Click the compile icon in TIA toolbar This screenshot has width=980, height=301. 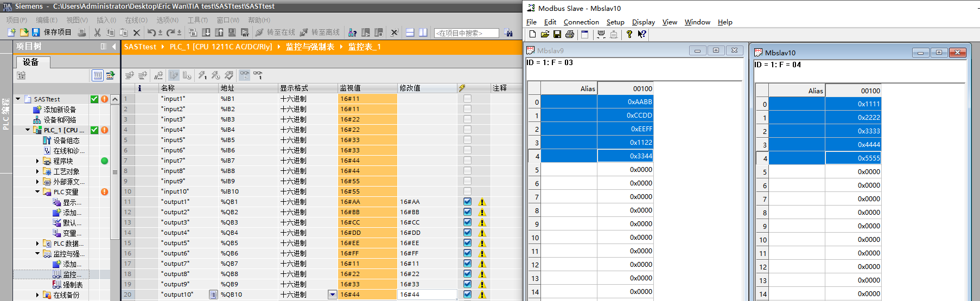pos(194,33)
